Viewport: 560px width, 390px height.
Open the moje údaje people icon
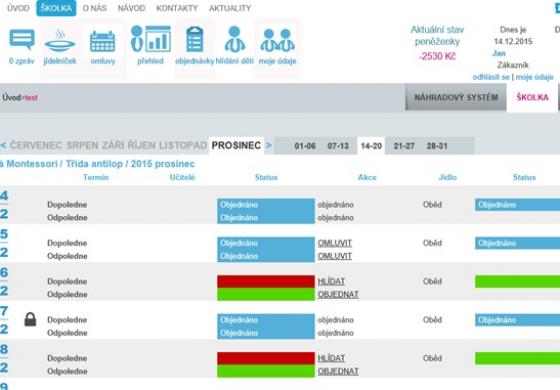(278, 40)
